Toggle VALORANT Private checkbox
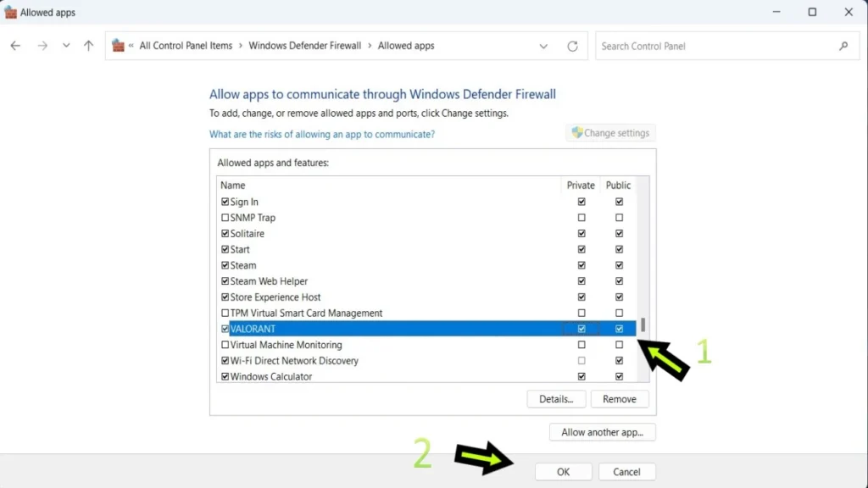Screen dimensions: 868x488 [x=581, y=329]
